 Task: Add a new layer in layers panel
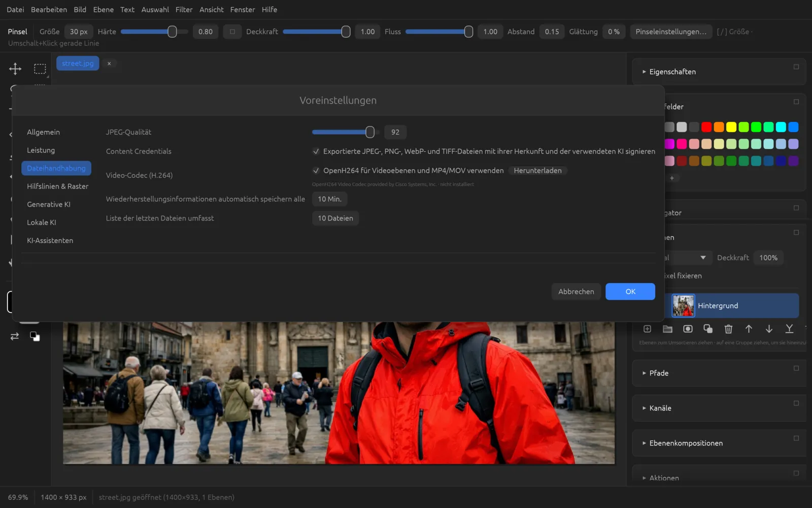pos(647,329)
